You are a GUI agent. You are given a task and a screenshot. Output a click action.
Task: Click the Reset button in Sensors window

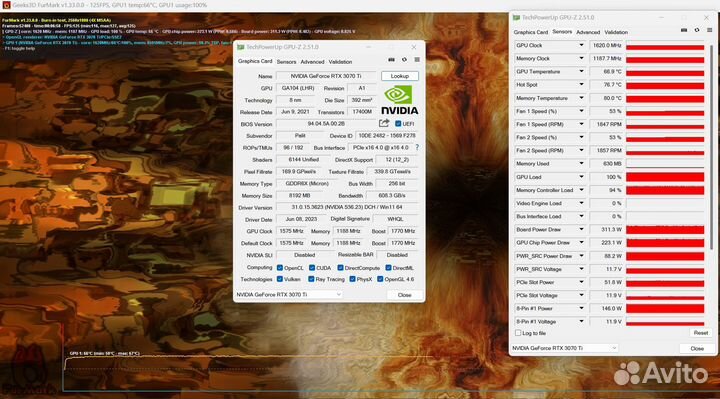point(700,332)
